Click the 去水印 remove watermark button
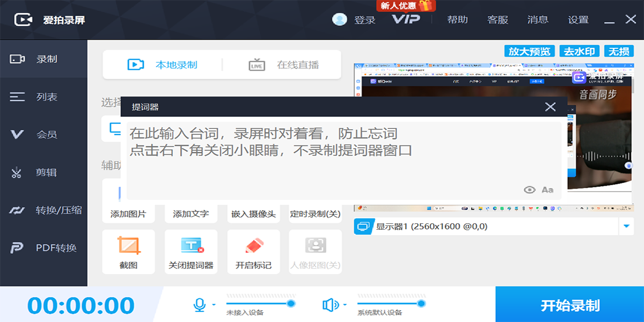The width and height of the screenshot is (644, 322). [579, 52]
